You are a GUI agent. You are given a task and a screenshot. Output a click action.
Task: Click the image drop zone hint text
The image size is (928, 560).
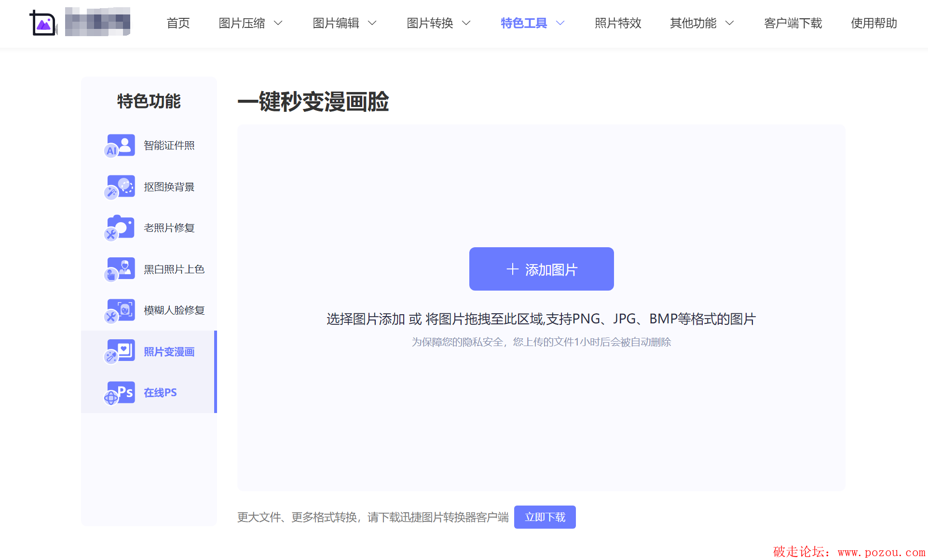541,319
